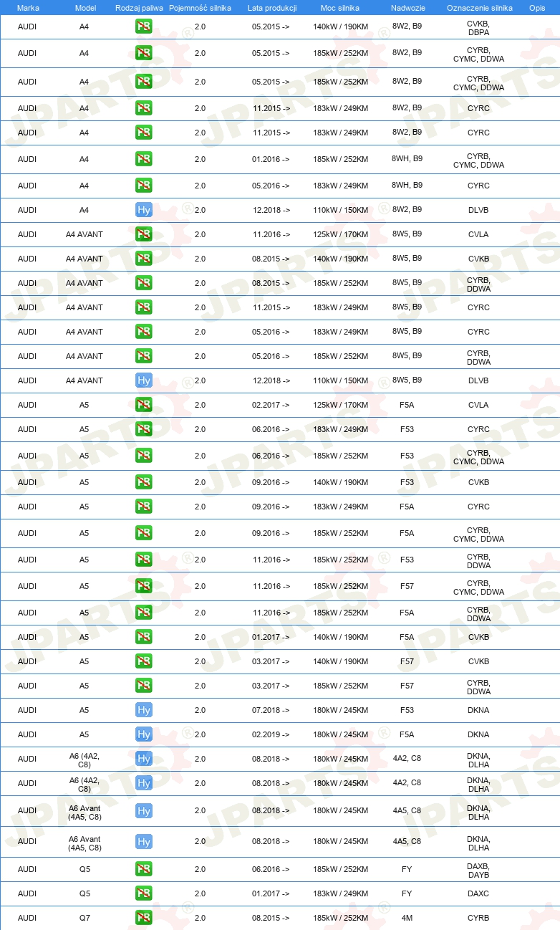This screenshot has height=930, width=560.
Task: Click the Marka column header
Action: (x=28, y=8)
